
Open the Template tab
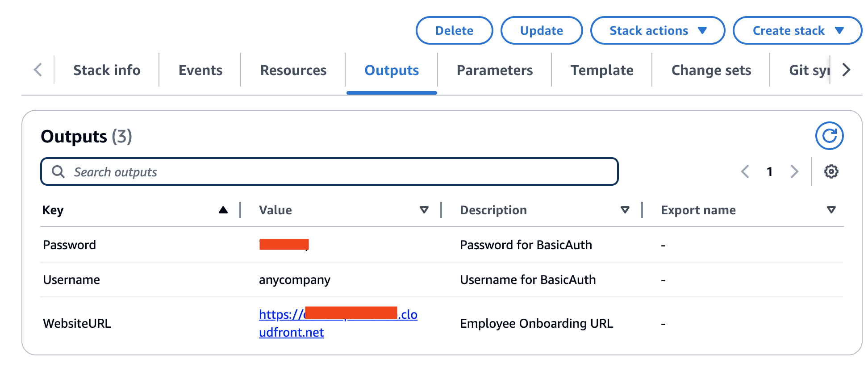(x=602, y=70)
